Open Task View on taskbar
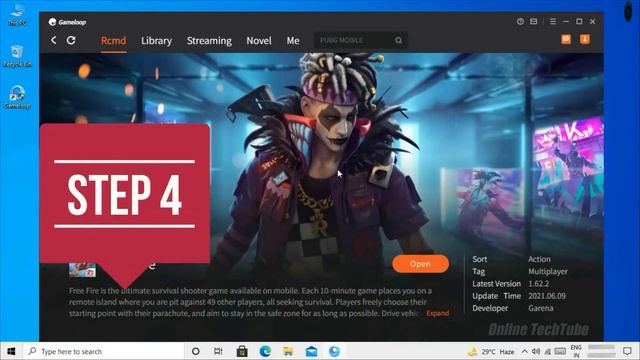The width and height of the screenshot is (640, 360). pyautogui.click(x=218, y=351)
